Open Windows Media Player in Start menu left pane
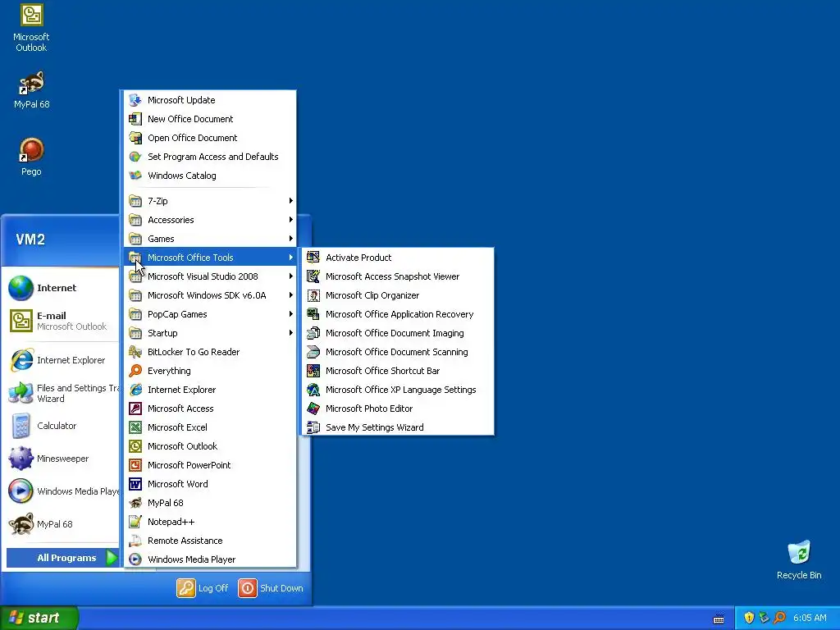This screenshot has width=840, height=630. coord(62,491)
